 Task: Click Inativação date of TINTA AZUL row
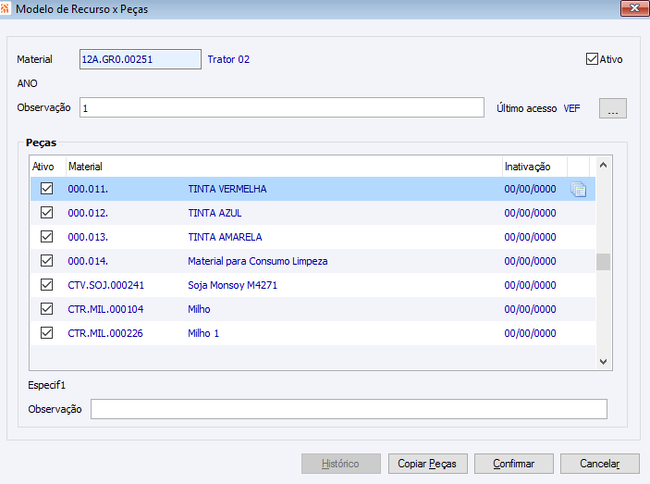[530, 213]
